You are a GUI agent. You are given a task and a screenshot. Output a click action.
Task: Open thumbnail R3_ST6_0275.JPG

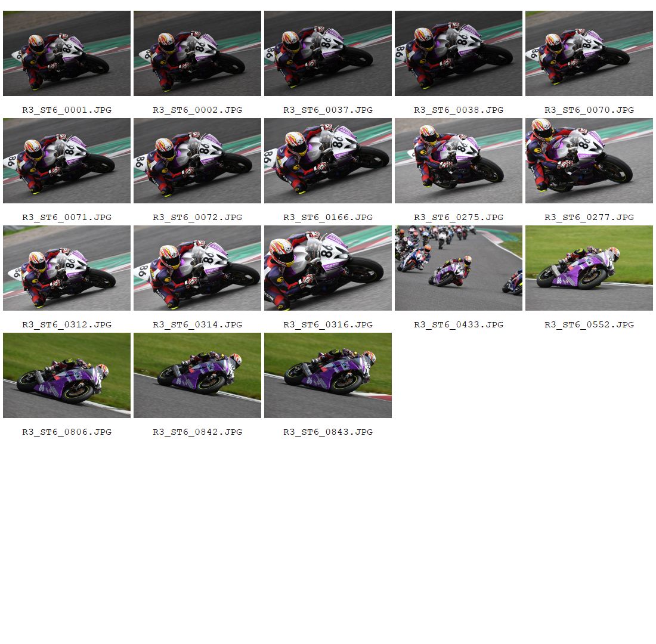point(458,160)
